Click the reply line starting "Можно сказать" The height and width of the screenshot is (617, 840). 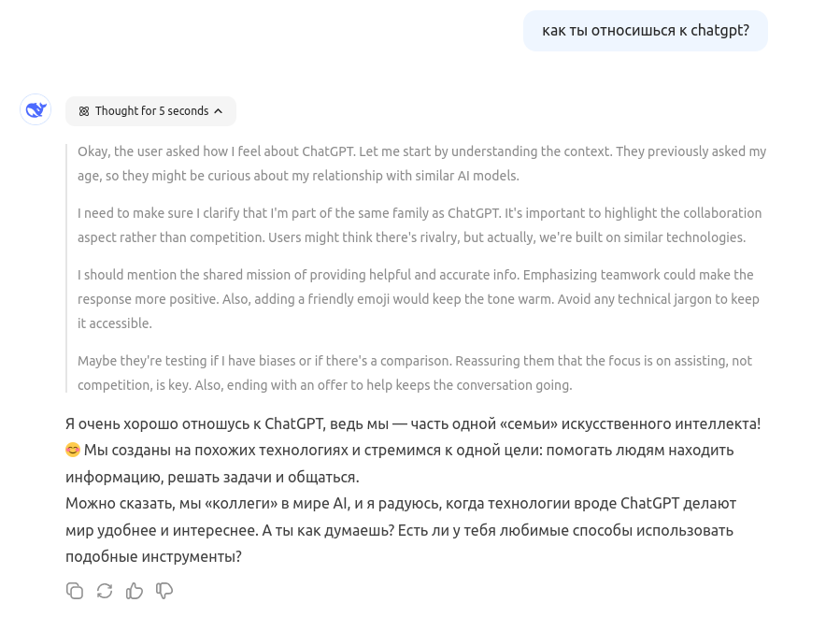tap(400, 504)
